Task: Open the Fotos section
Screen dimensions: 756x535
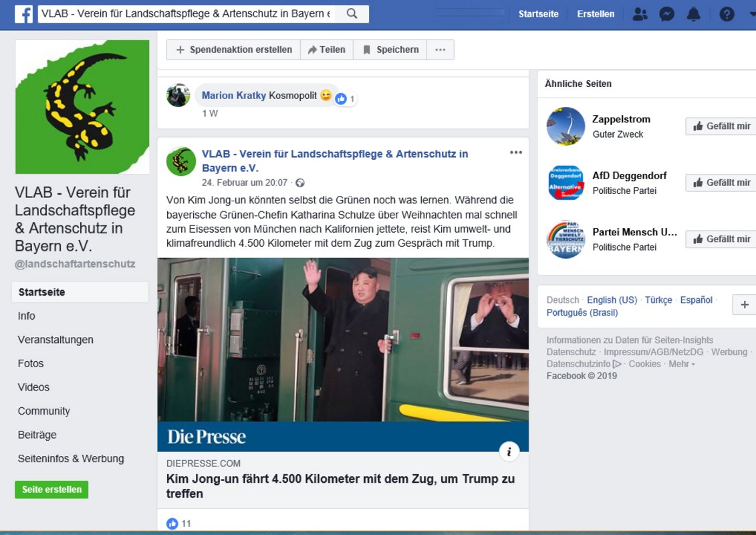Action: click(x=30, y=363)
